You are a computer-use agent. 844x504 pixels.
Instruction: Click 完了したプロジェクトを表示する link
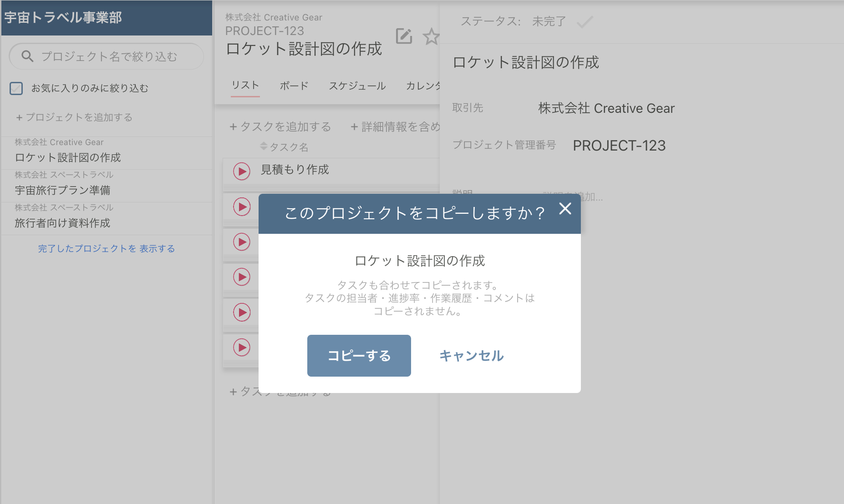pos(106,249)
